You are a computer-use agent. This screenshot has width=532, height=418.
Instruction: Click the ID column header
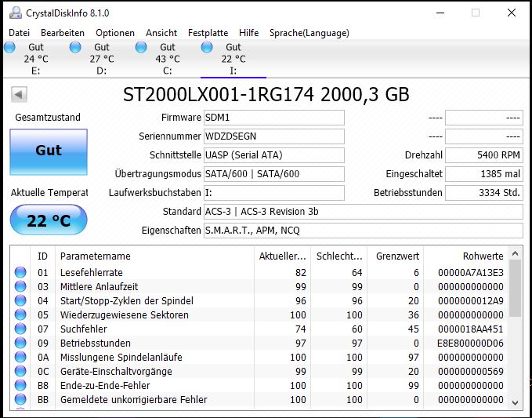click(x=42, y=256)
